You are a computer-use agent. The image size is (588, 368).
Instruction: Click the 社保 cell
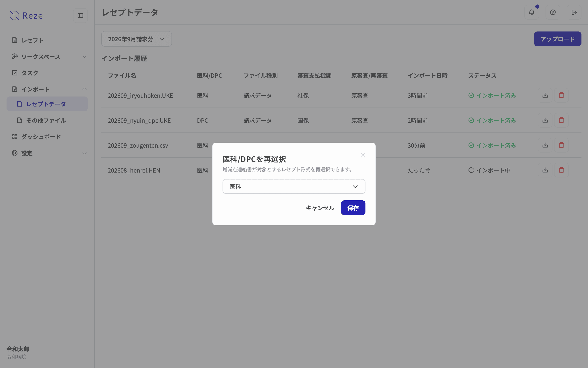(x=303, y=96)
